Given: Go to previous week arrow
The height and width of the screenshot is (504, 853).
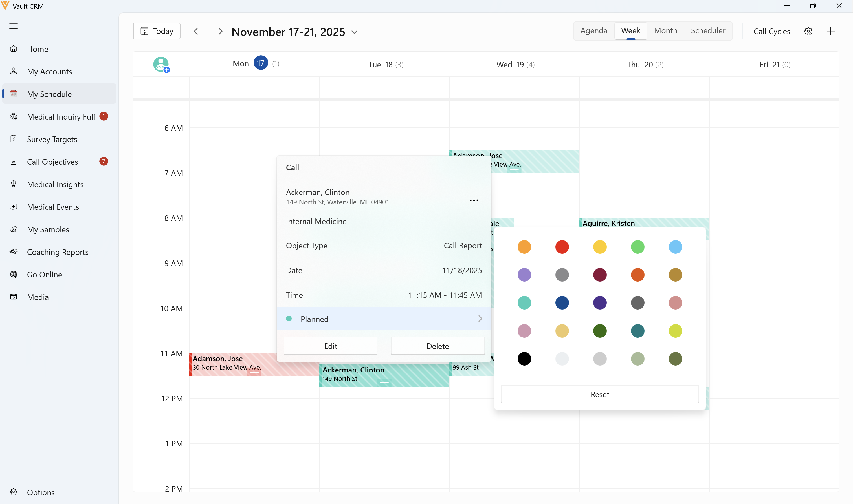Looking at the screenshot, I should click(196, 31).
